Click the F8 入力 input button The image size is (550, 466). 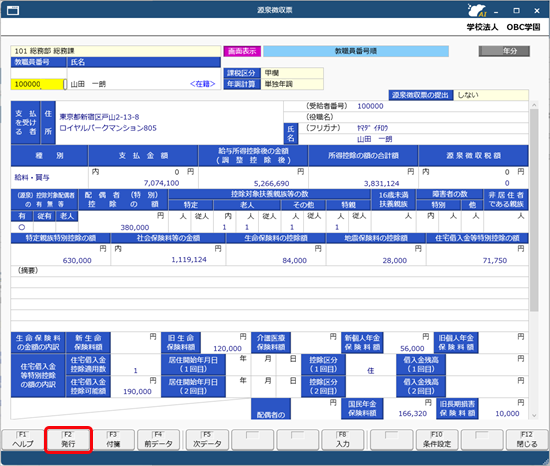(343, 440)
